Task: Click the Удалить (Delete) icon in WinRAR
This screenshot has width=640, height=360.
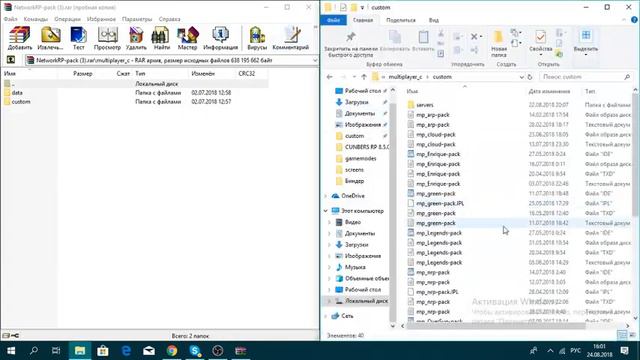Action: pos(136,38)
